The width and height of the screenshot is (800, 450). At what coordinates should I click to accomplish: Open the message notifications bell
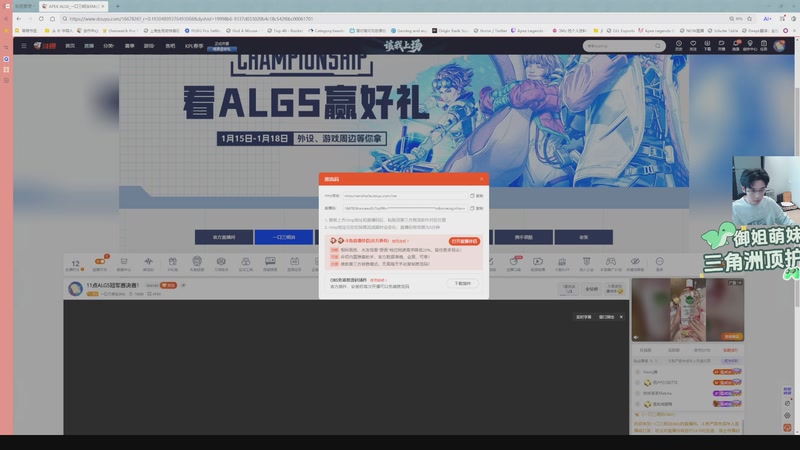tap(736, 45)
